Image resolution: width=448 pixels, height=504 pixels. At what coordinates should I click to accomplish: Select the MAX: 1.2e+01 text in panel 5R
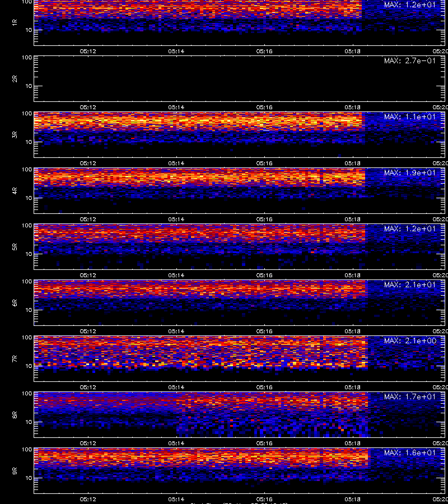[410, 228]
